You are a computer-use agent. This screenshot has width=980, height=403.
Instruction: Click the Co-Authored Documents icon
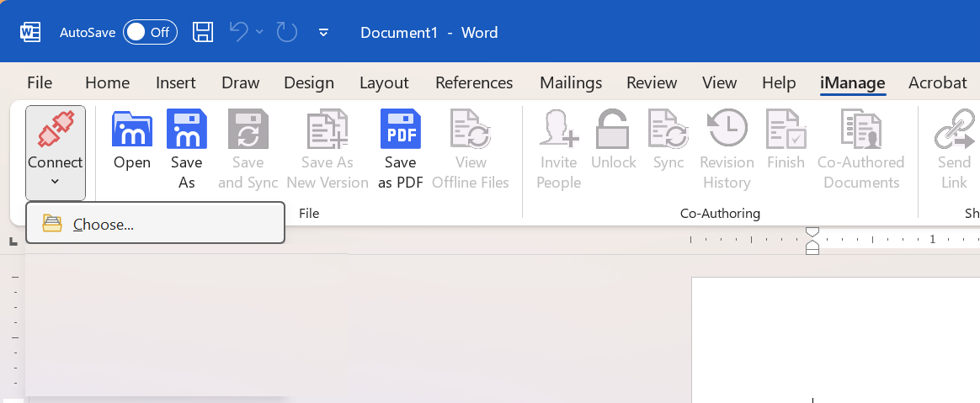click(860, 130)
